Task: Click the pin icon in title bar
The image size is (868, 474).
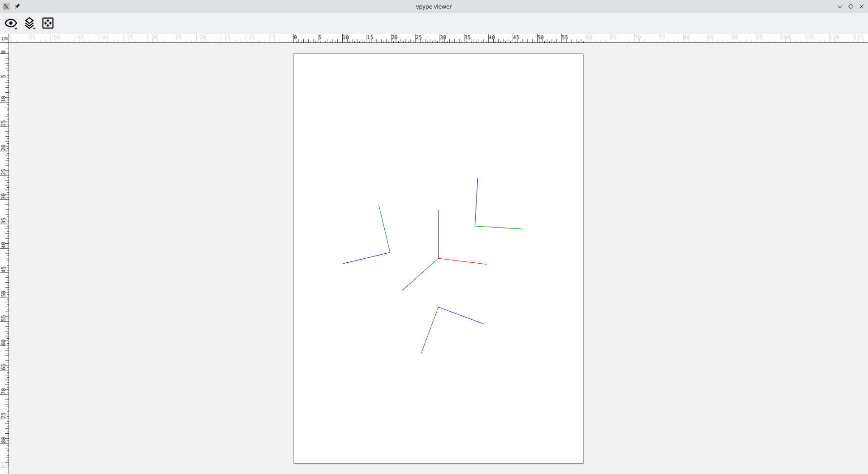Action: coord(17,6)
